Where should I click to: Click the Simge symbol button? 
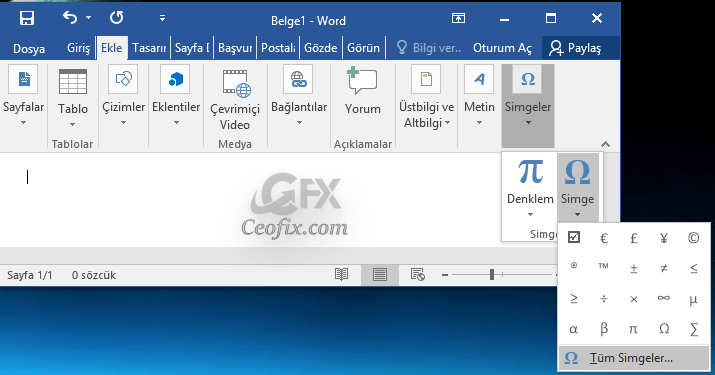(577, 188)
